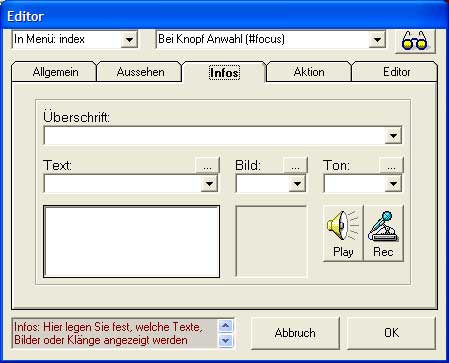Expand the Bild combo box arrow

(x=297, y=183)
